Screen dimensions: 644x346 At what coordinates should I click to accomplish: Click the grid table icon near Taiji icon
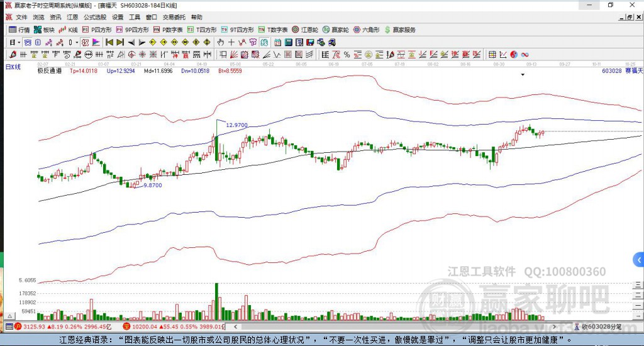tap(492, 55)
